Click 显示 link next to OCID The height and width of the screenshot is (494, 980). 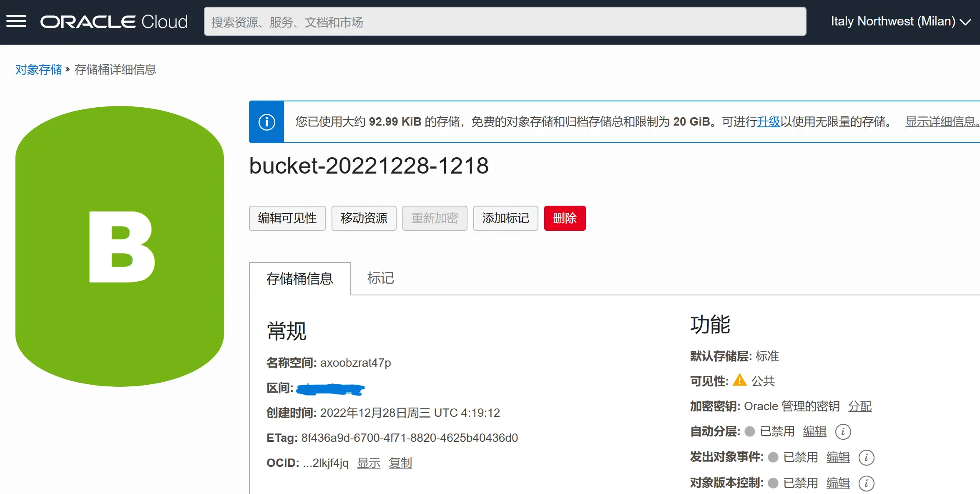tap(369, 463)
